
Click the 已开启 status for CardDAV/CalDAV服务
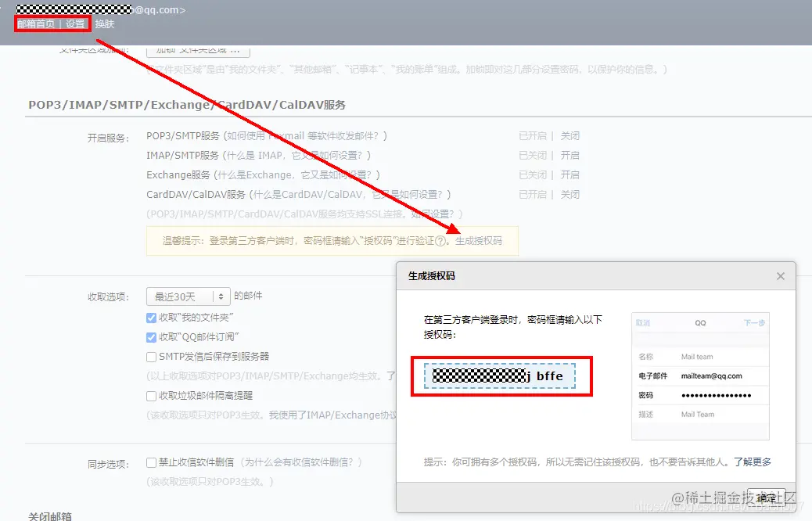[533, 195]
